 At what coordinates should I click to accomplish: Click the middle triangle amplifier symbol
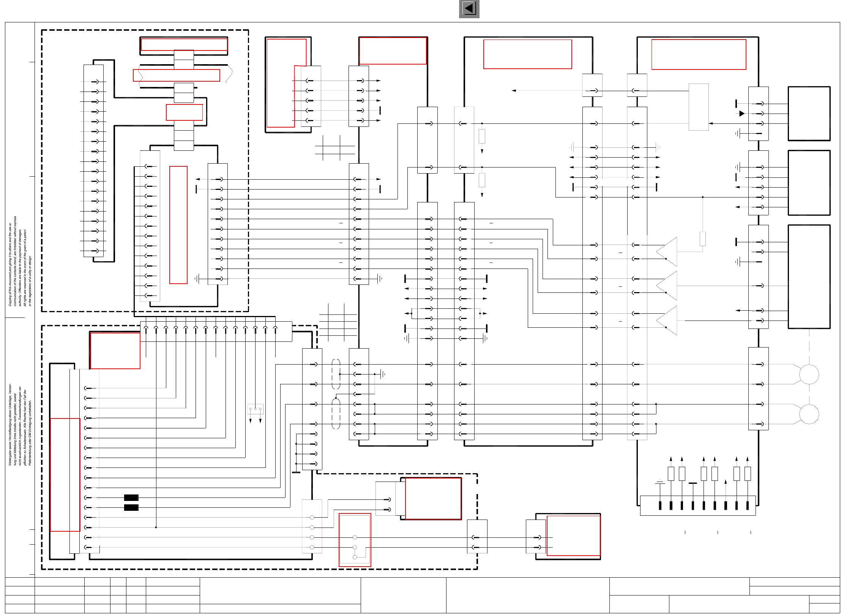(669, 286)
